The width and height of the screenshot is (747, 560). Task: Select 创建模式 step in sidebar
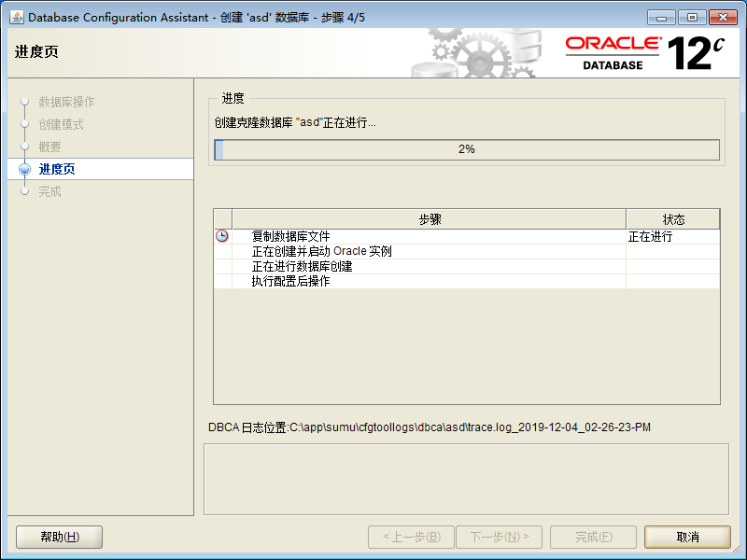tap(61, 124)
